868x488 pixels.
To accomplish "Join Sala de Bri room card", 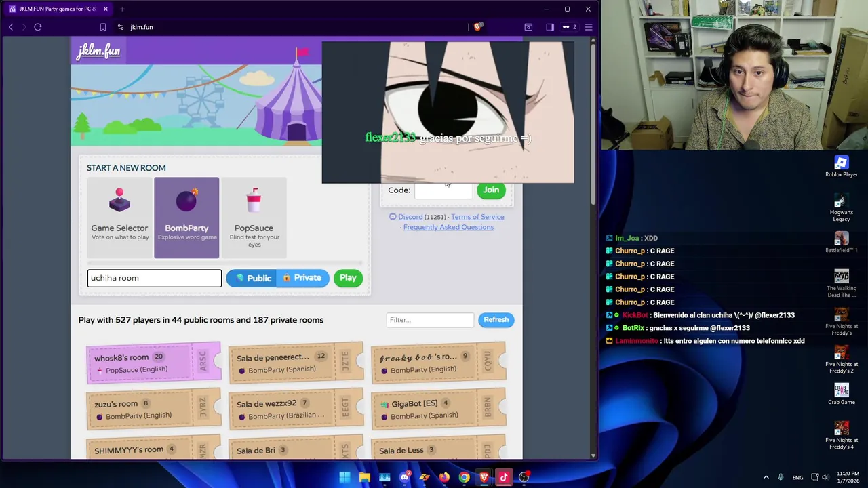I will point(296,447).
